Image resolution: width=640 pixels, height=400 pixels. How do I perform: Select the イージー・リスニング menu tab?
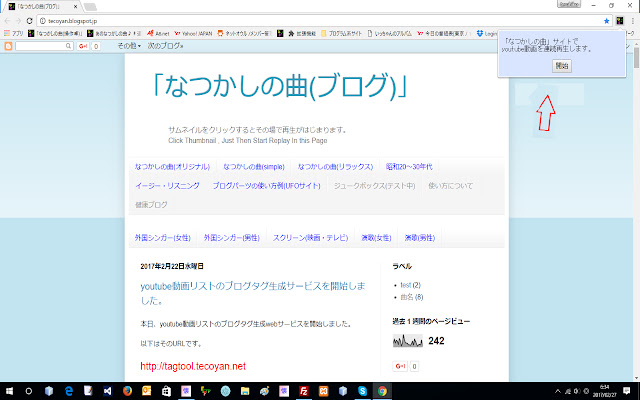click(x=168, y=186)
